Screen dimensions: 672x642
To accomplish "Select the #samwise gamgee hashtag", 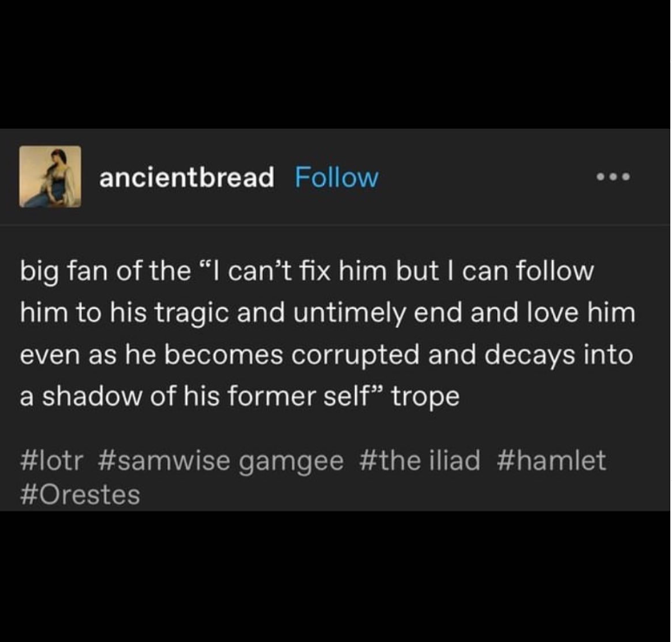I will [222, 460].
